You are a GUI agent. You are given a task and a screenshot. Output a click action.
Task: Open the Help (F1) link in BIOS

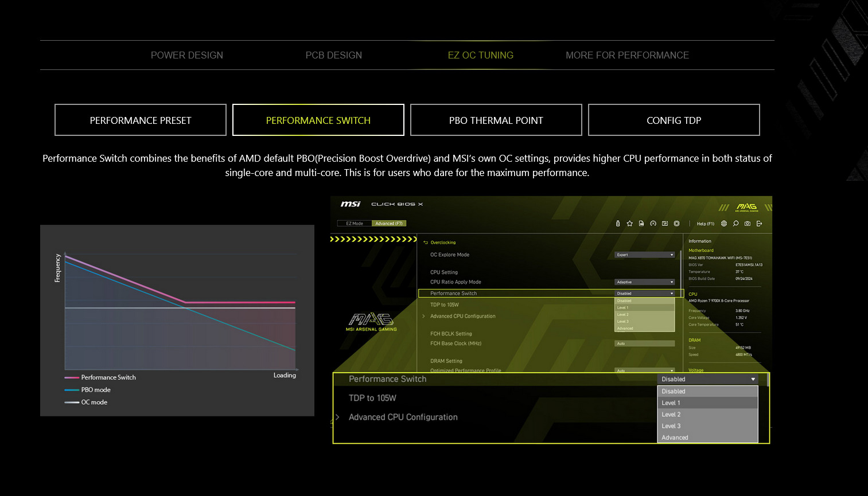[706, 224]
